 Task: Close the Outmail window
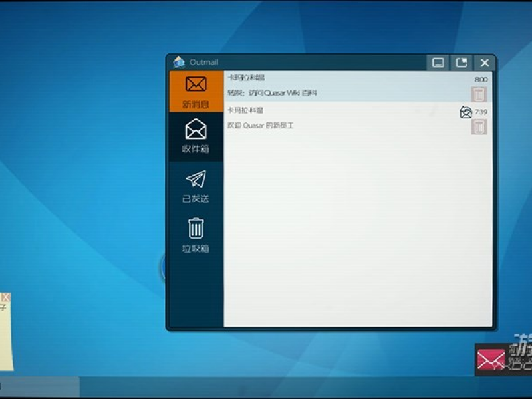pos(485,63)
